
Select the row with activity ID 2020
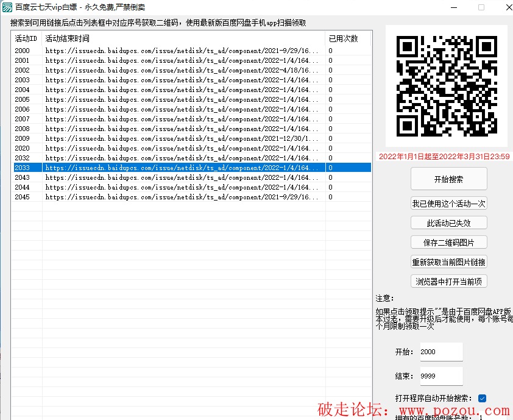coord(191,148)
